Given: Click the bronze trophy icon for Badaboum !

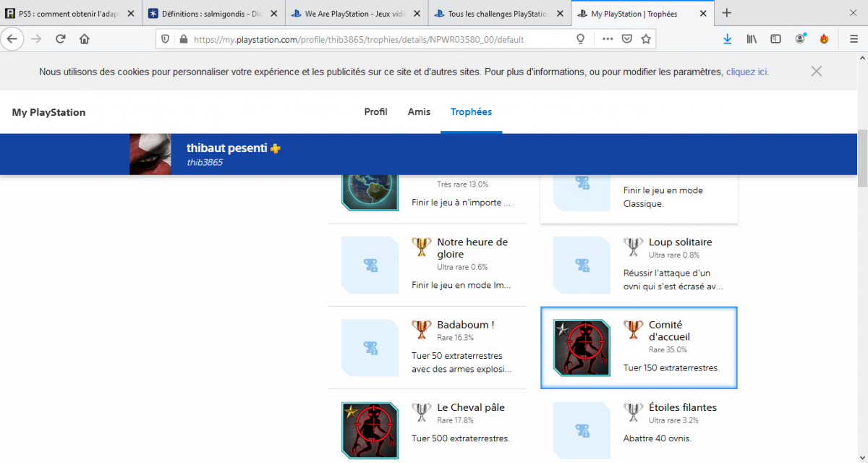Looking at the screenshot, I should coord(421,329).
